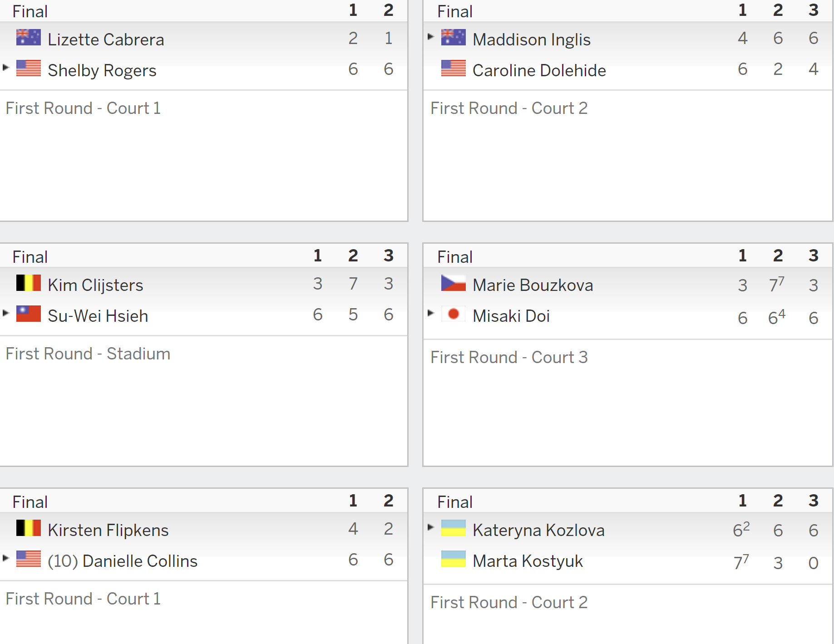Click First Round - Court 3 label
Image resolution: width=834 pixels, height=644 pixels.
pos(509,357)
